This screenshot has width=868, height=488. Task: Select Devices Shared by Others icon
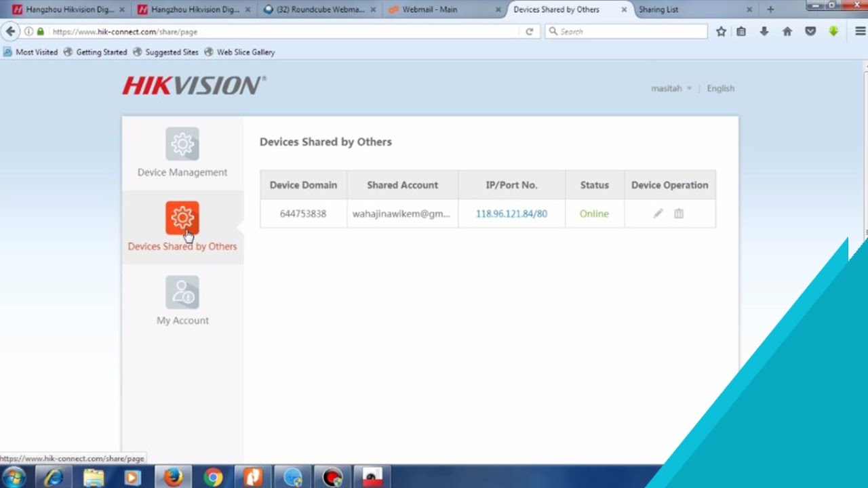point(182,218)
